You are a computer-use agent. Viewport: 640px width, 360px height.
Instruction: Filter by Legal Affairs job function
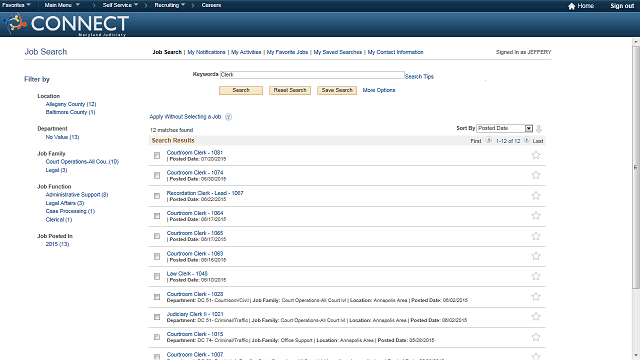[x=65, y=203]
